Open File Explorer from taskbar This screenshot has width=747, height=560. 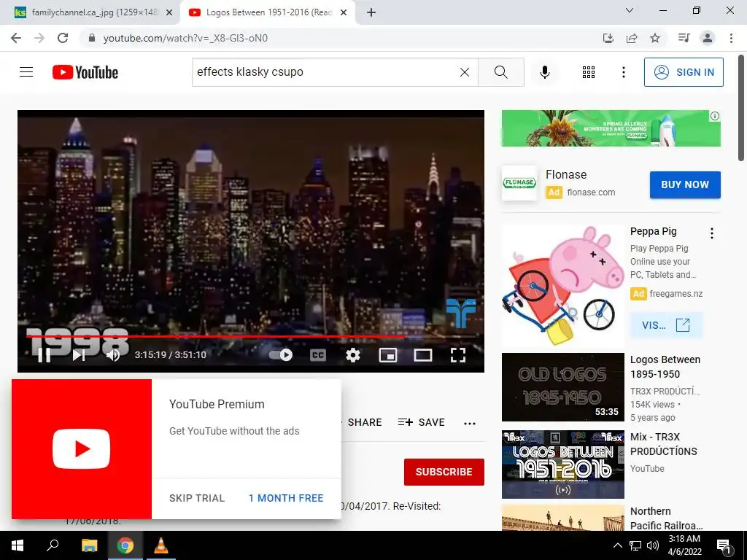[x=89, y=545]
